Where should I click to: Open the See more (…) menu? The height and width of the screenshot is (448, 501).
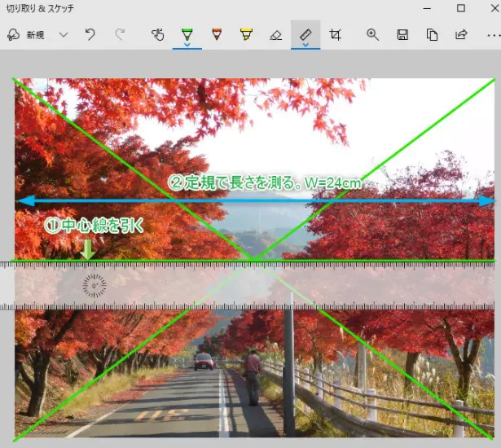(x=494, y=36)
